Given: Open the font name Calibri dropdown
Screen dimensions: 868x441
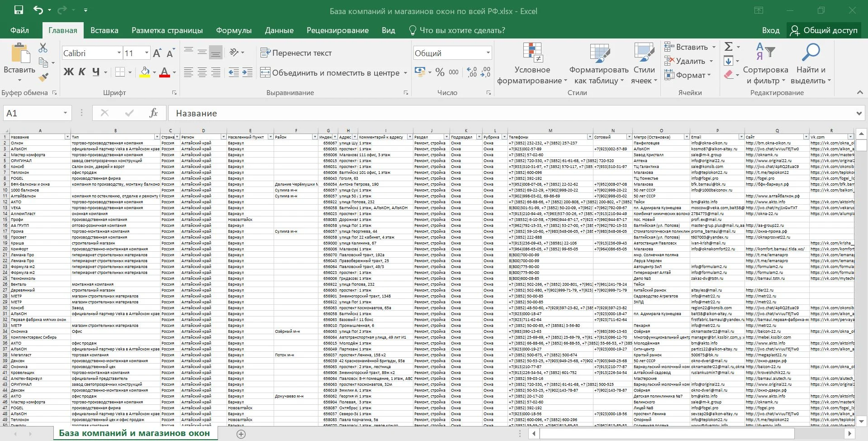Looking at the screenshot, I should click(119, 53).
